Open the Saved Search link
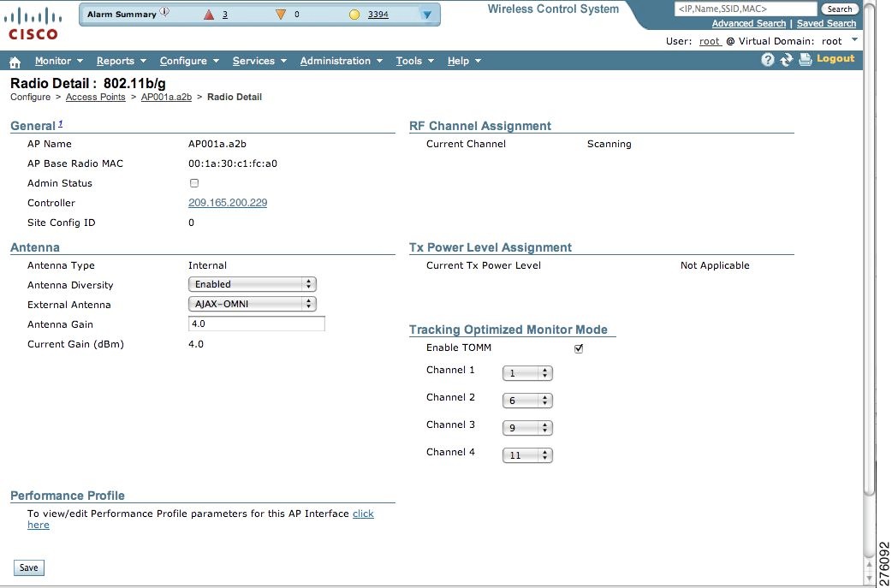Viewport: 892px width, 588px height. point(826,23)
